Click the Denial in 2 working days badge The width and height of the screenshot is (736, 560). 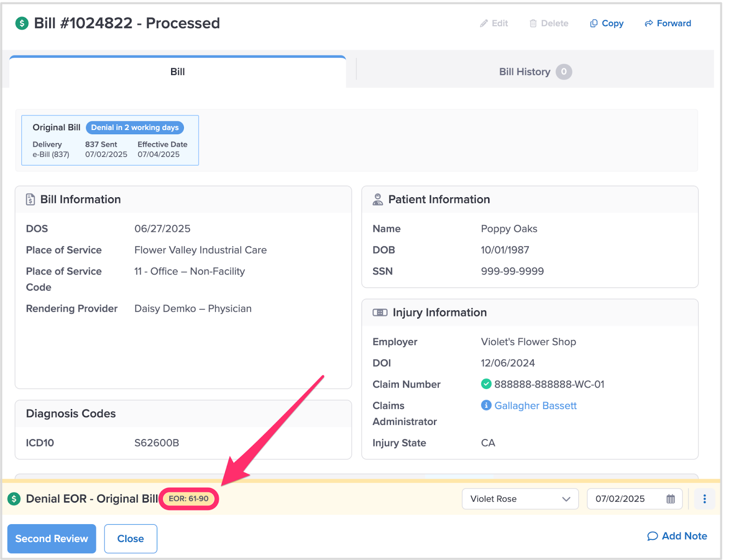(135, 127)
